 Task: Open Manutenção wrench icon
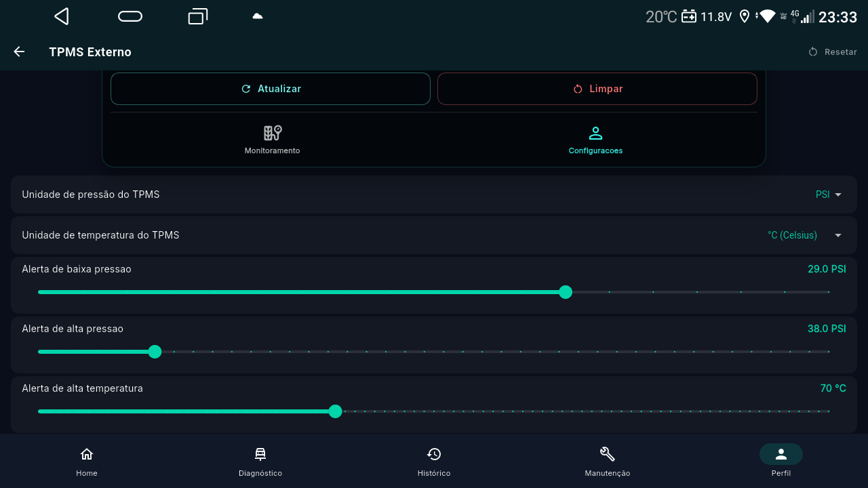tap(608, 454)
